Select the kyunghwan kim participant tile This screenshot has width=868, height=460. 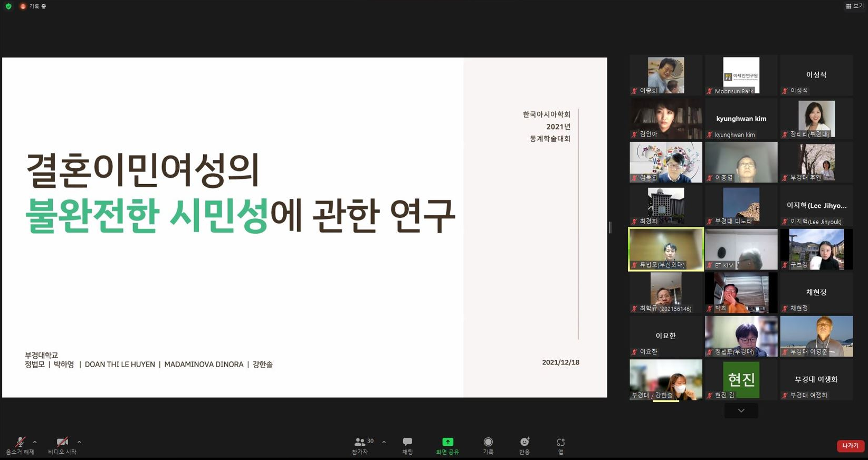(x=741, y=119)
